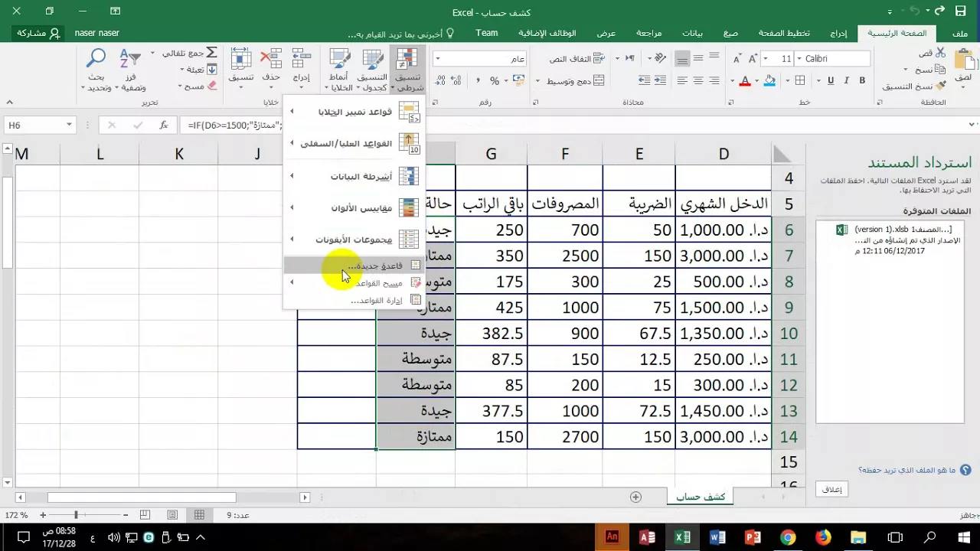This screenshot has width=980, height=551.
Task: Click the Borders grid icon
Action: pos(800,80)
